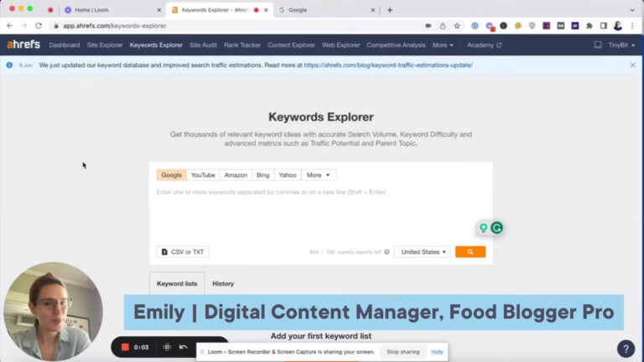The height and width of the screenshot is (362, 644).
Task: Click the orange search button
Action: tap(470, 251)
